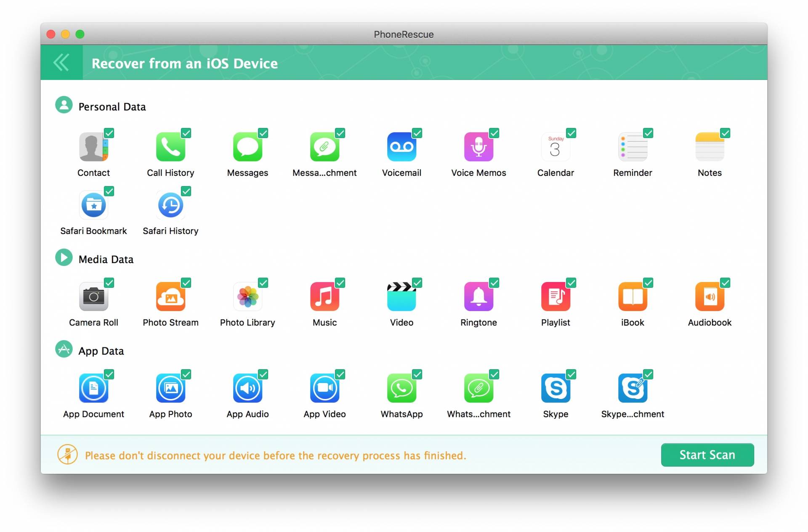This screenshot has width=808, height=532.
Task: Click the Media Data section heading
Action: coord(106,259)
